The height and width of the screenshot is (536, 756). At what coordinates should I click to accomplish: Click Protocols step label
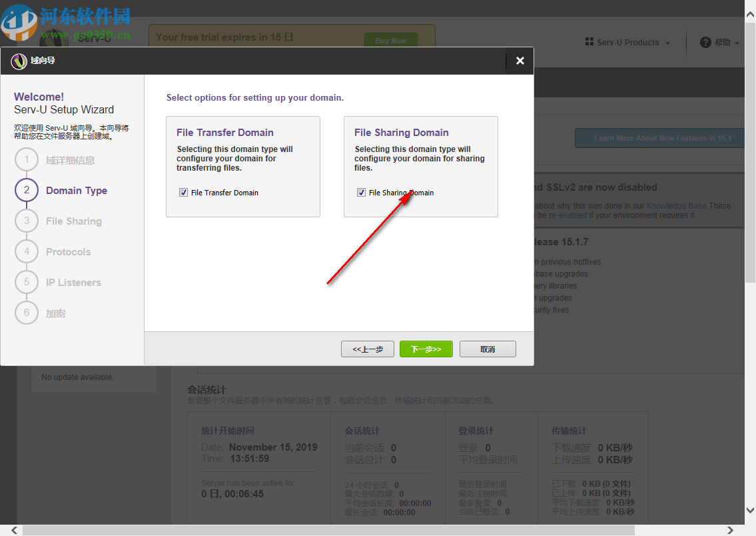(69, 252)
